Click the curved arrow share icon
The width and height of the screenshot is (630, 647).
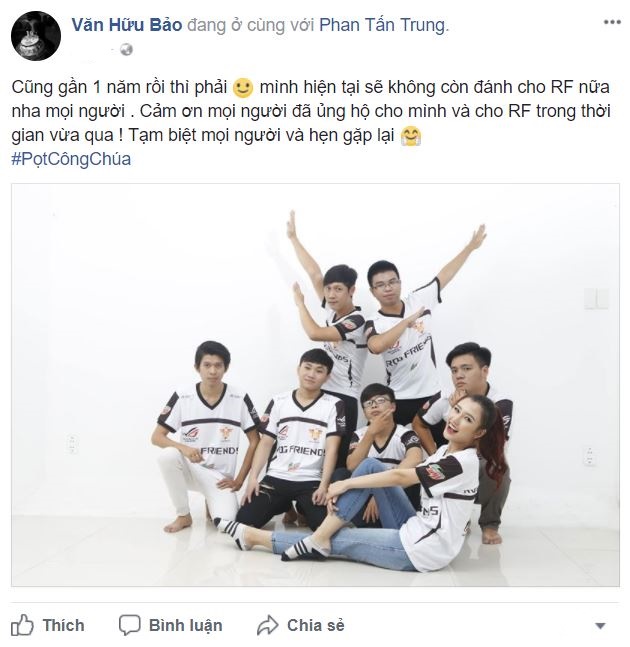268,625
